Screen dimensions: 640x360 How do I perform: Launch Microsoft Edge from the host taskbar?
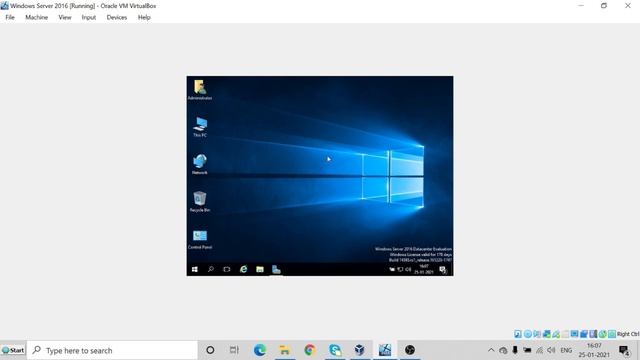260,350
